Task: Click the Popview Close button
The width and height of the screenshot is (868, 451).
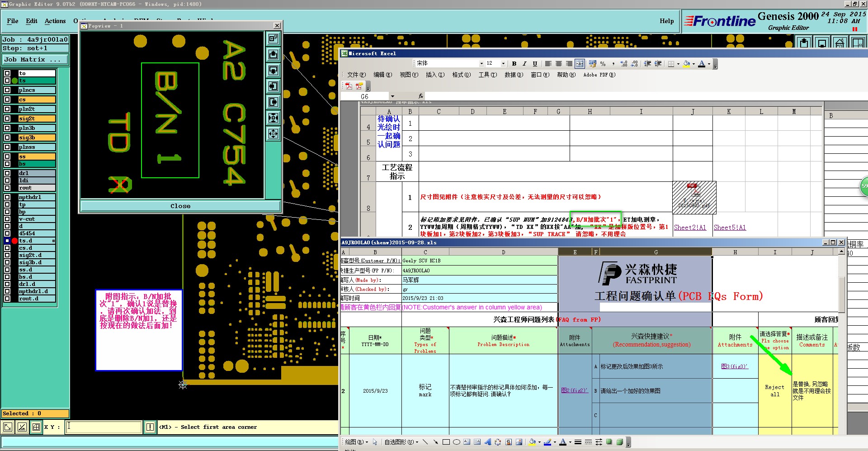Action: tap(180, 206)
